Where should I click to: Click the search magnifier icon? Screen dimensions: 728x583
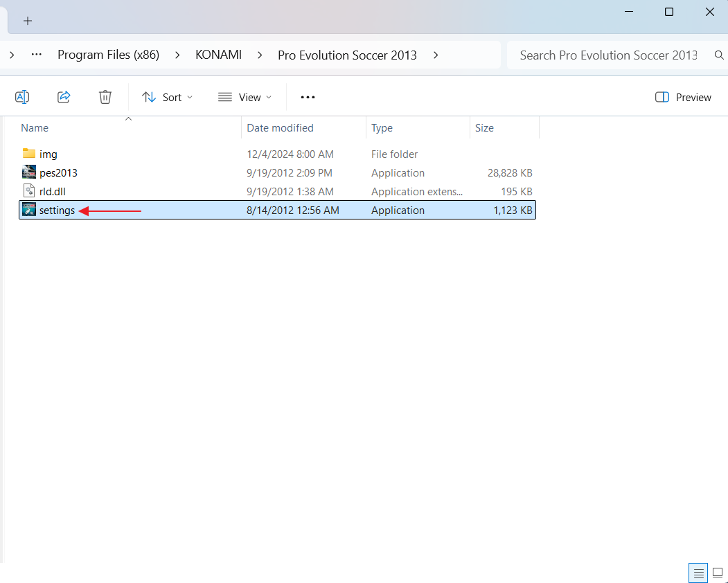point(719,55)
